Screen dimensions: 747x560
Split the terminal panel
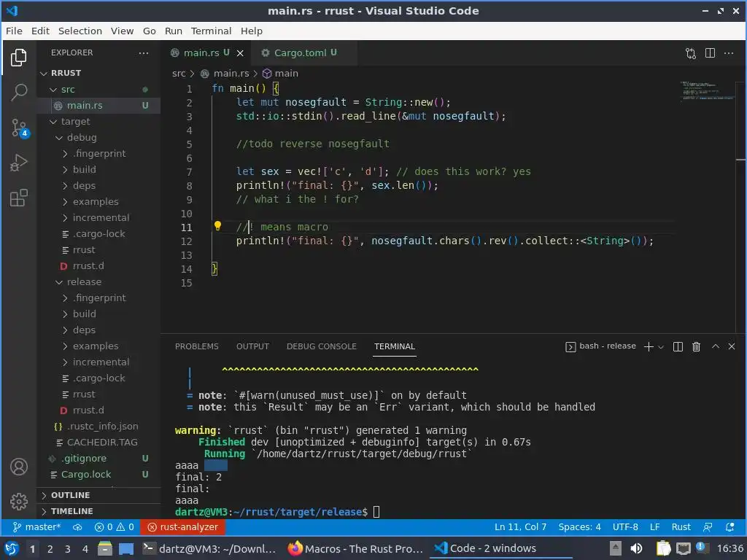[678, 346]
